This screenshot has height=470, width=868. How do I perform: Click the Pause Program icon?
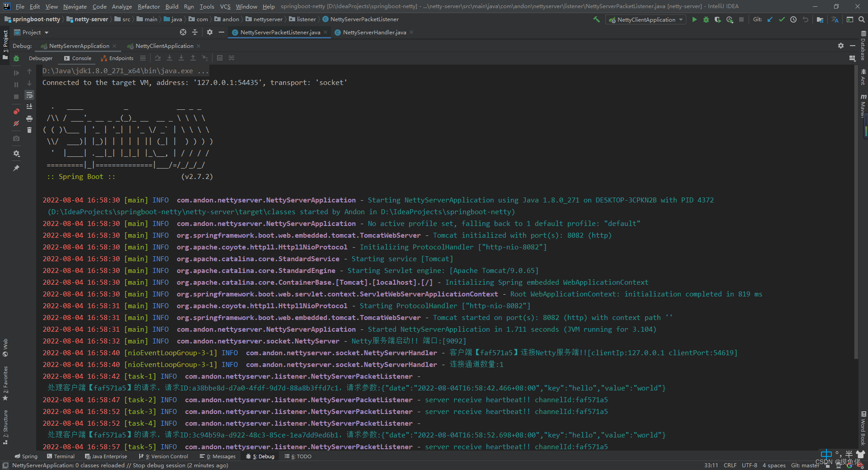(x=16, y=85)
